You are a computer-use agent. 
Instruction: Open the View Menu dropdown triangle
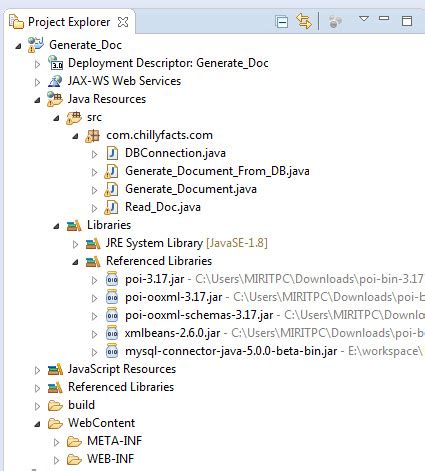(364, 18)
